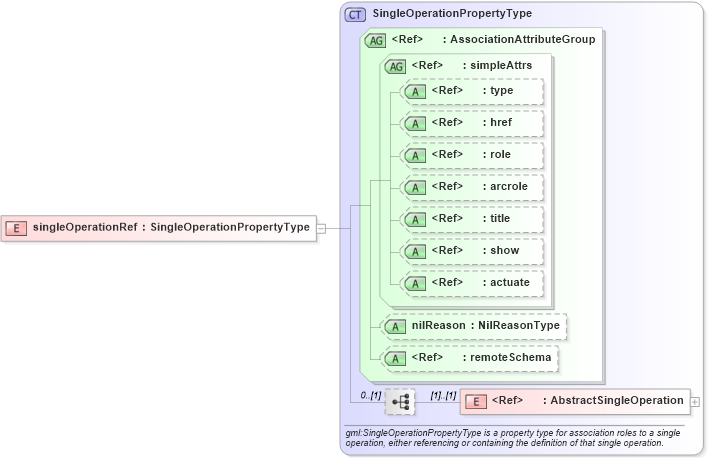Viewport: 708px width, 458px height.
Task: Click the sequence compositor icon
Action: (400, 402)
